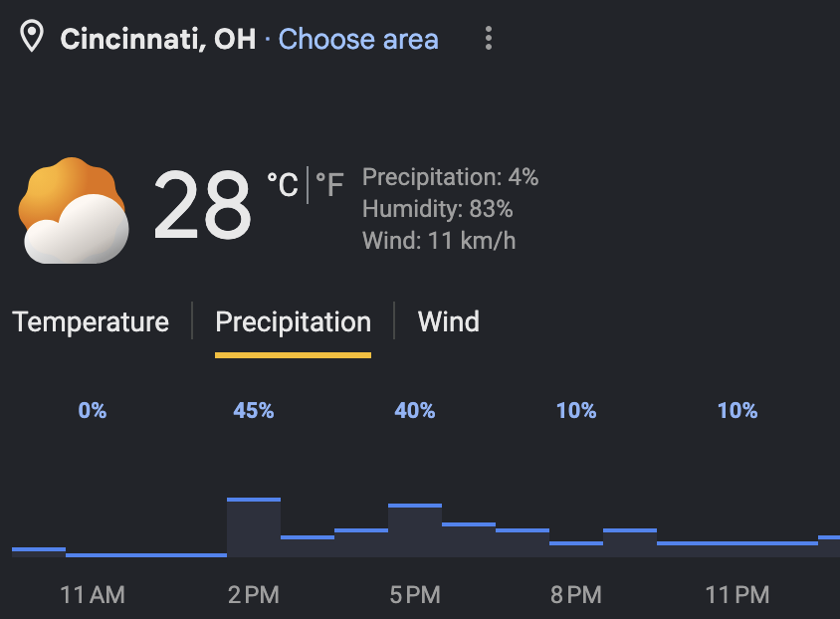Click the location pin icon
840x619 pixels.
click(32, 36)
